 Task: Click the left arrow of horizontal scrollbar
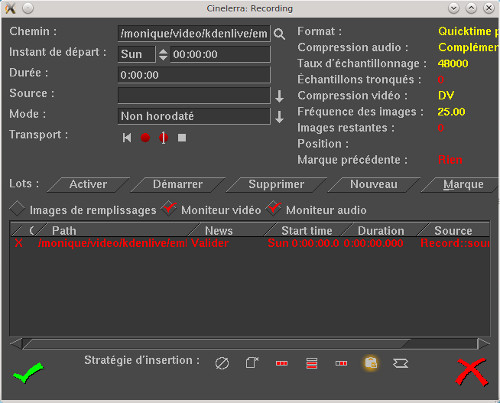(16, 344)
